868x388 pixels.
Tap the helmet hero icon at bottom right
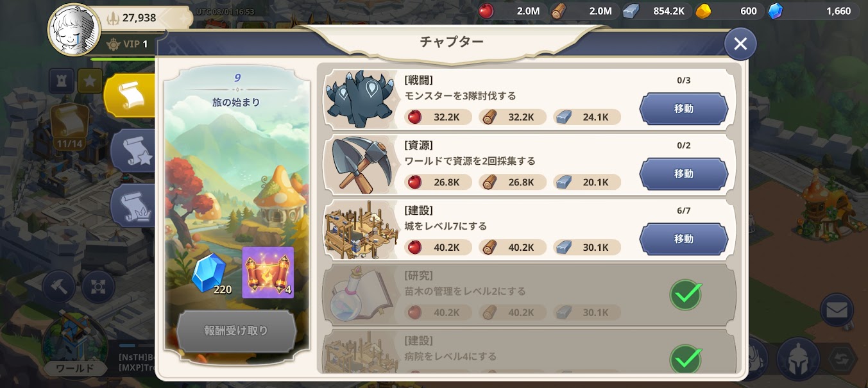(799, 358)
